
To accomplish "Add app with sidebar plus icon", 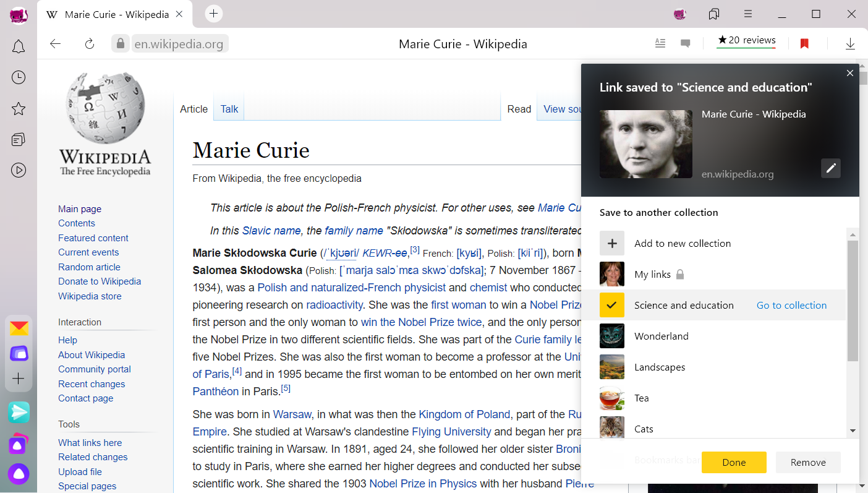I will (19, 379).
